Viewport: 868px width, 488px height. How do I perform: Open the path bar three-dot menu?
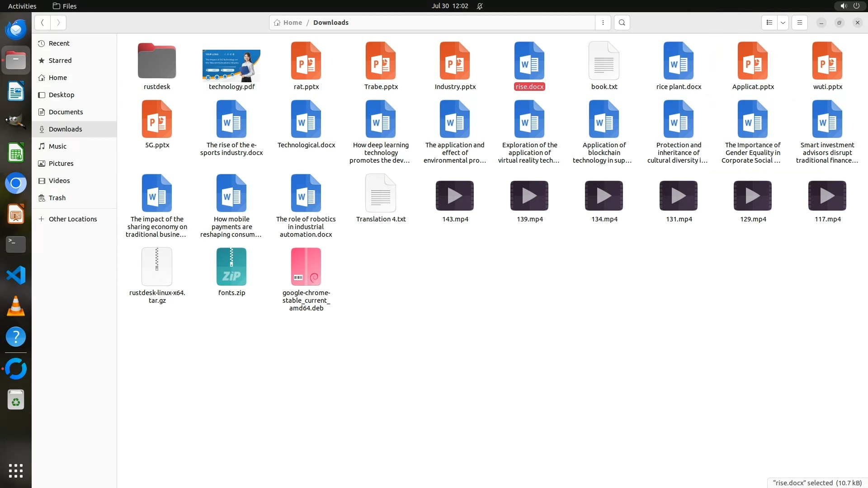[x=603, y=23]
